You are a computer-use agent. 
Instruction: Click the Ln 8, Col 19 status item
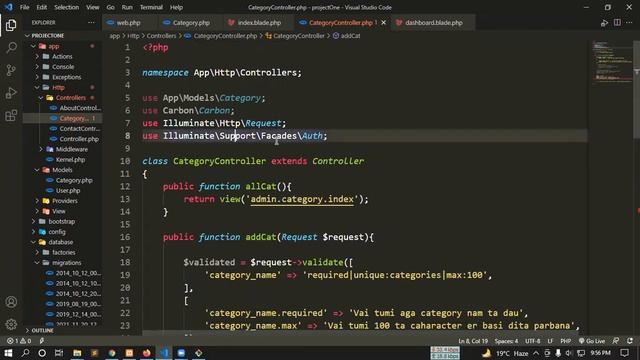473,341
